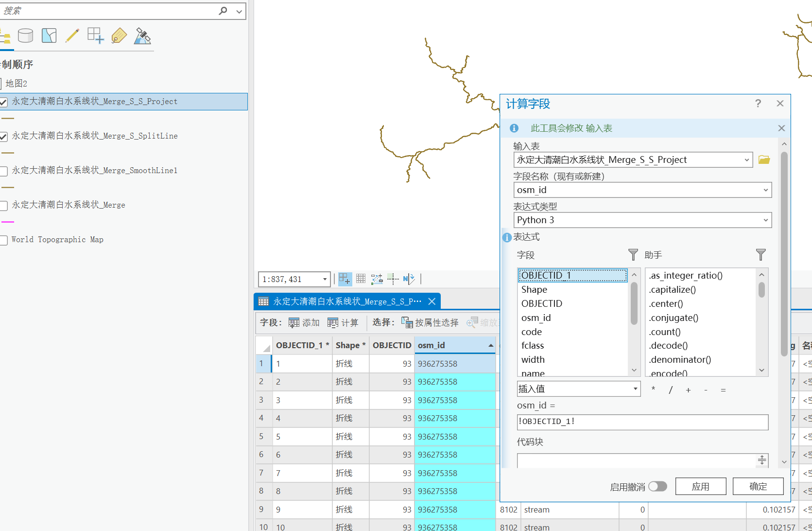Click the osm_id column sort arrow
Viewport: 812px width, 531px height.
[x=490, y=345]
